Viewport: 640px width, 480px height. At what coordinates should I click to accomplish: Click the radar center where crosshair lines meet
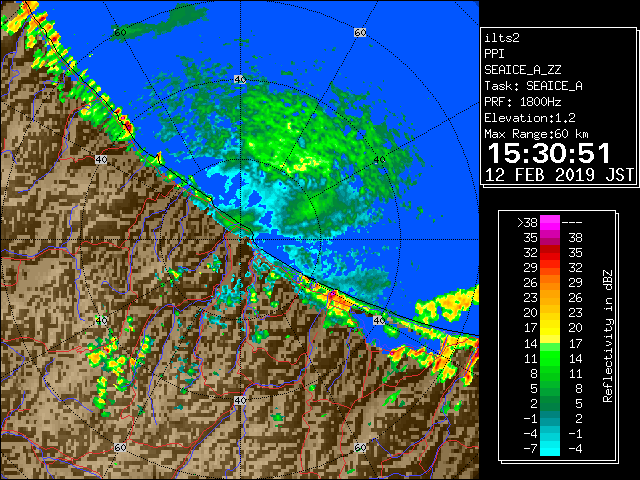click(x=240, y=240)
